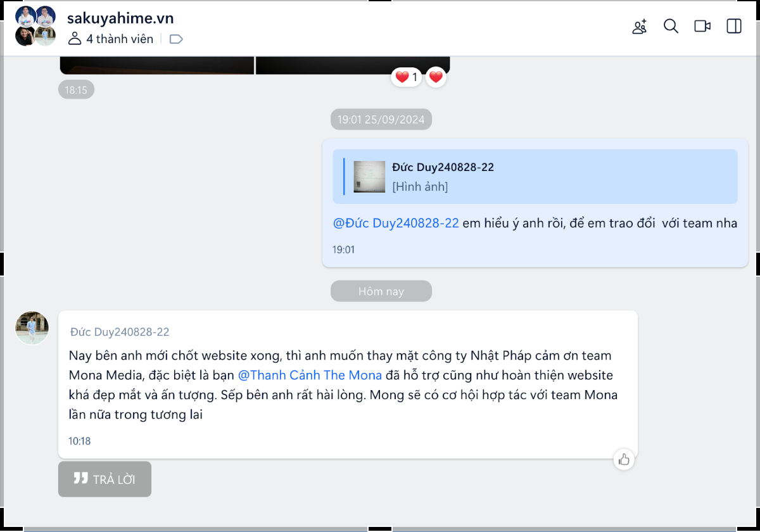
Task: Click the sakuyahime.vn group title
Action: [120, 18]
